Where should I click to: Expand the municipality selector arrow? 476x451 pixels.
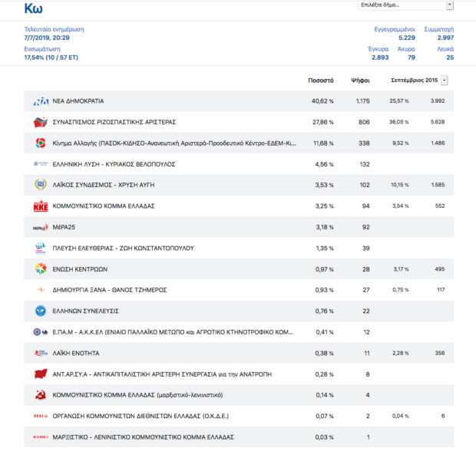tap(450, 5)
